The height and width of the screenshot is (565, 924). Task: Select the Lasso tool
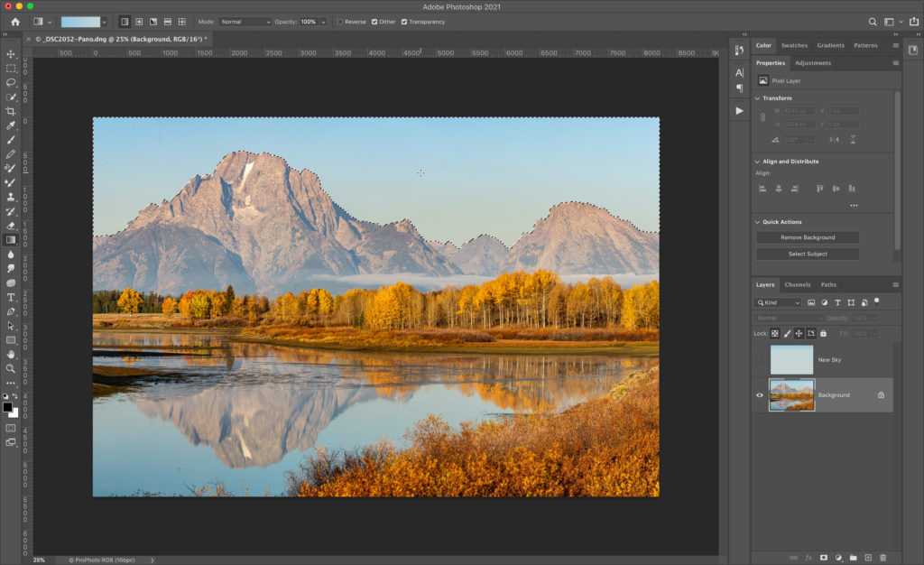(11, 82)
